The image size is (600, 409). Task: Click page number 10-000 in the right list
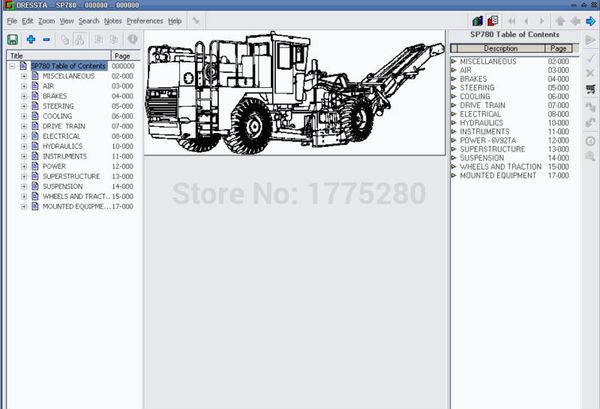558,123
